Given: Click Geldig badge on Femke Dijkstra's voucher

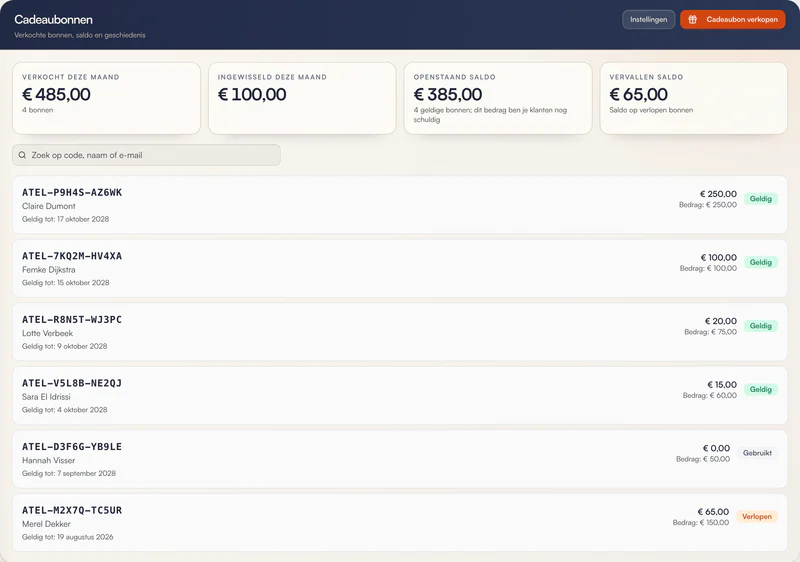Looking at the screenshot, I should [x=761, y=262].
